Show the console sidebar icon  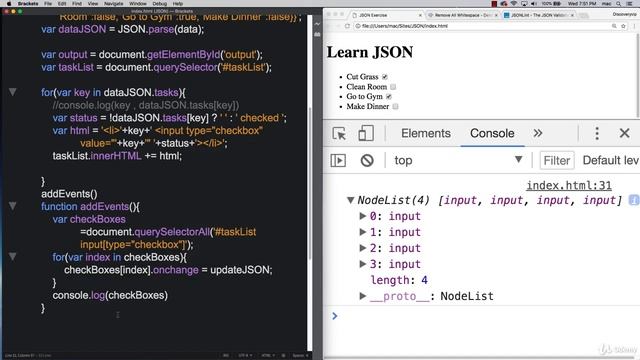(338, 160)
